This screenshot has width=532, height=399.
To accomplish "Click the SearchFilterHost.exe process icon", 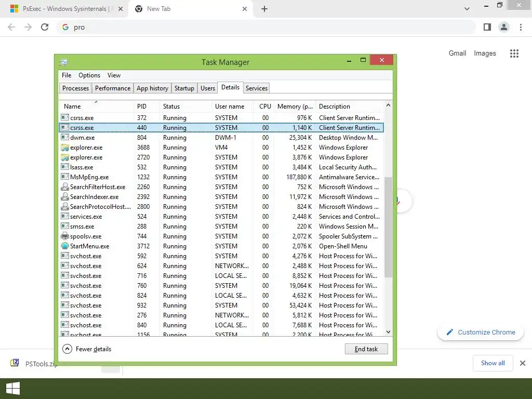I will click(x=65, y=187).
